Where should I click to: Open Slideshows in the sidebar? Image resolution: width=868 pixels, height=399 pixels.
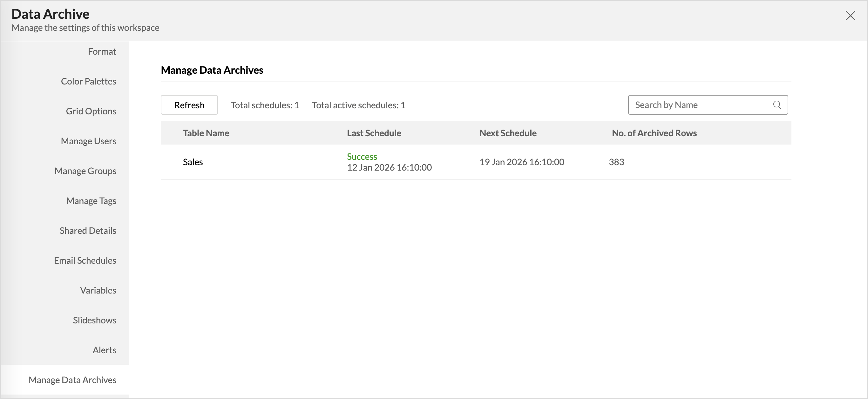tap(94, 320)
